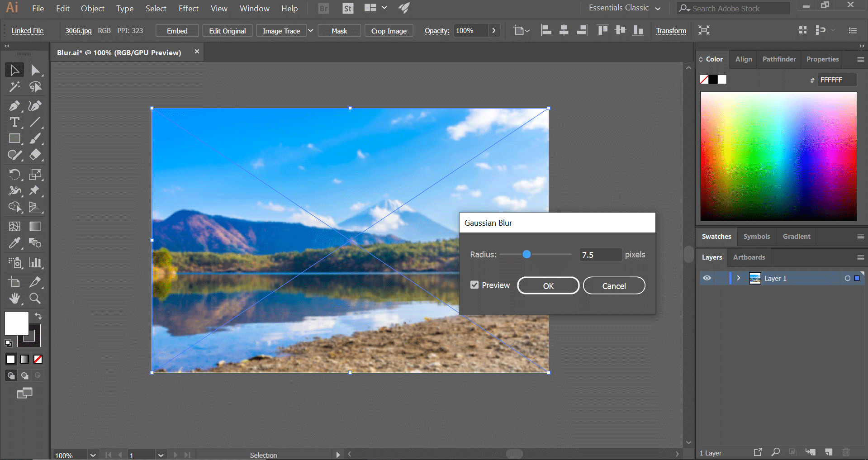The height and width of the screenshot is (460, 868).
Task: Click the Radius pixels input field
Action: tap(600, 255)
